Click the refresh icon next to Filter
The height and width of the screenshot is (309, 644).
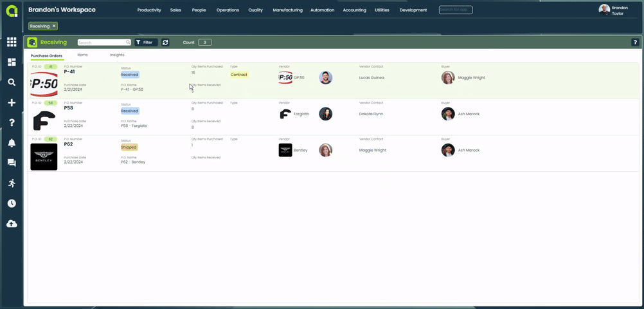[165, 42]
